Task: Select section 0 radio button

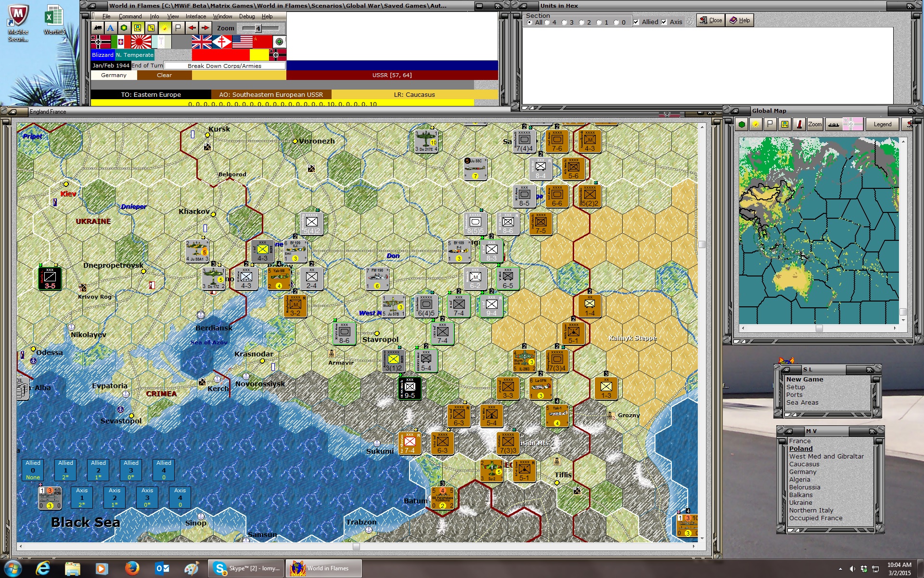Action: click(616, 22)
